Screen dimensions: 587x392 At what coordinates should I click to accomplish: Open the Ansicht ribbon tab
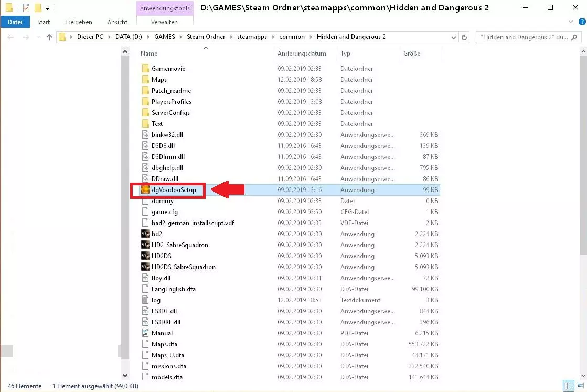(x=118, y=22)
